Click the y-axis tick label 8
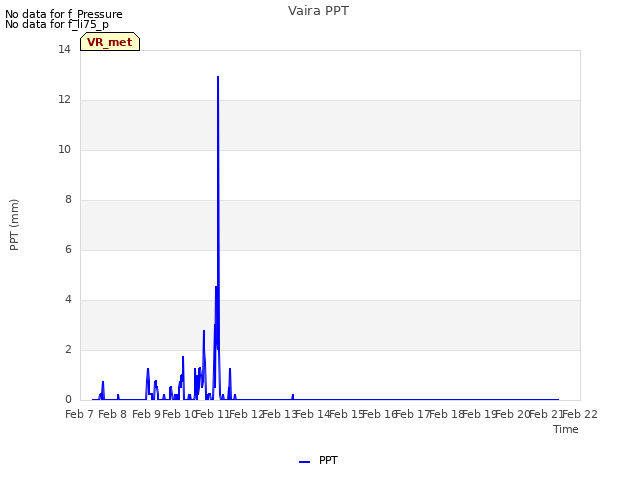 68,199
